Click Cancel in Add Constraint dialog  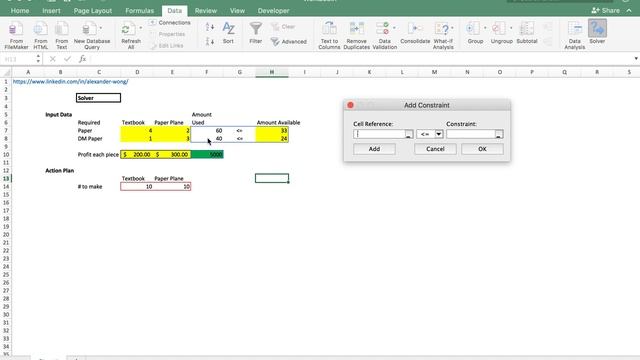435,149
